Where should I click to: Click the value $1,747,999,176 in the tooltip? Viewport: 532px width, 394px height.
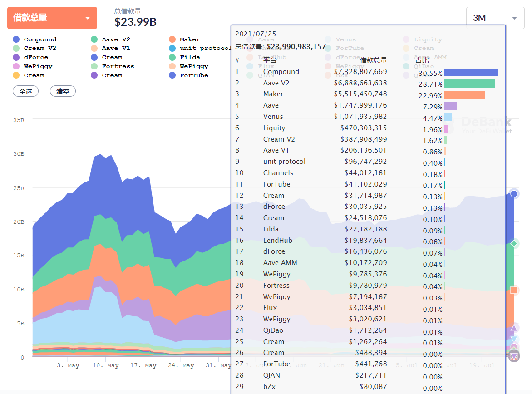pyautogui.click(x=360, y=105)
